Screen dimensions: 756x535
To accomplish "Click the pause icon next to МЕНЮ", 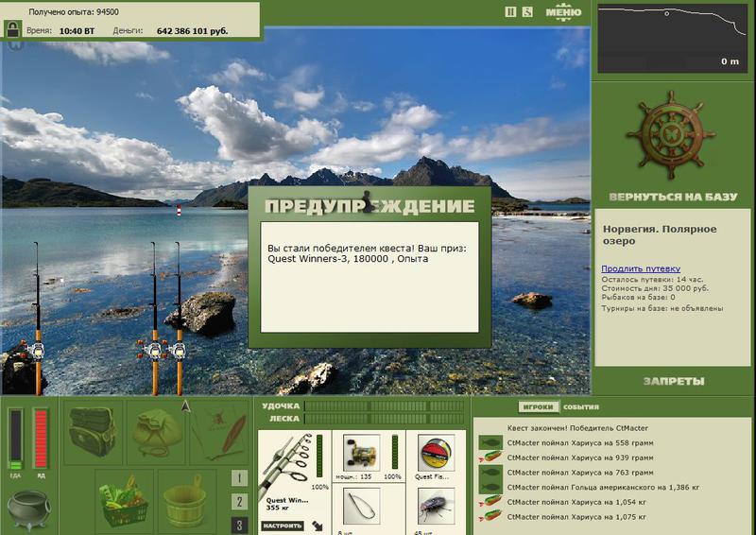I will tap(510, 12).
